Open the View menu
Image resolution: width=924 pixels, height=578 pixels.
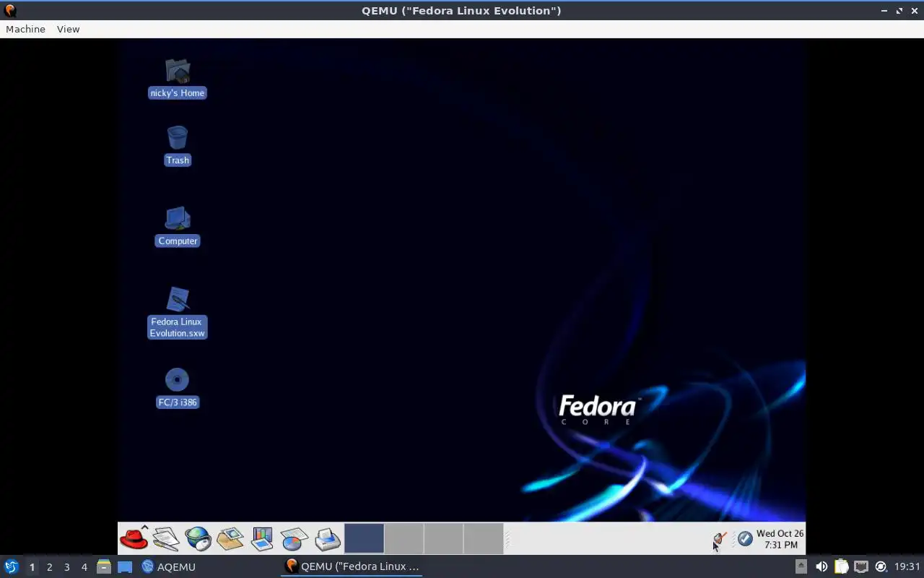pyautogui.click(x=68, y=29)
